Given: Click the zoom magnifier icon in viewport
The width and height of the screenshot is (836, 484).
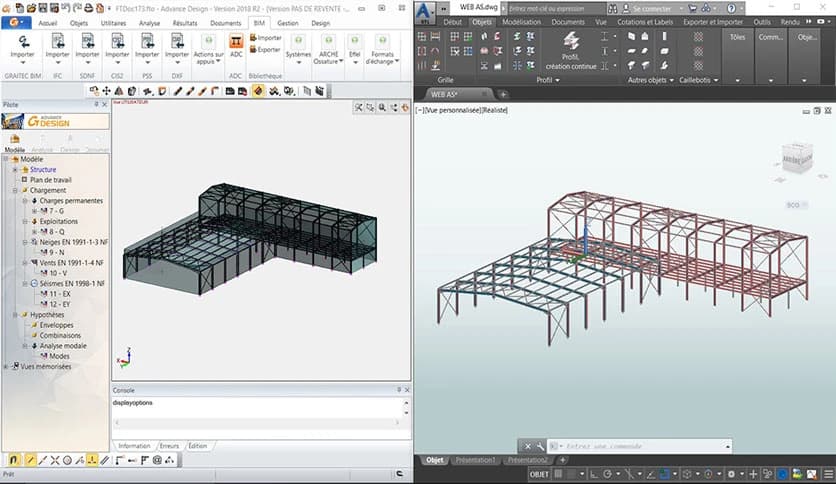Looking at the screenshot, I should [x=382, y=108].
